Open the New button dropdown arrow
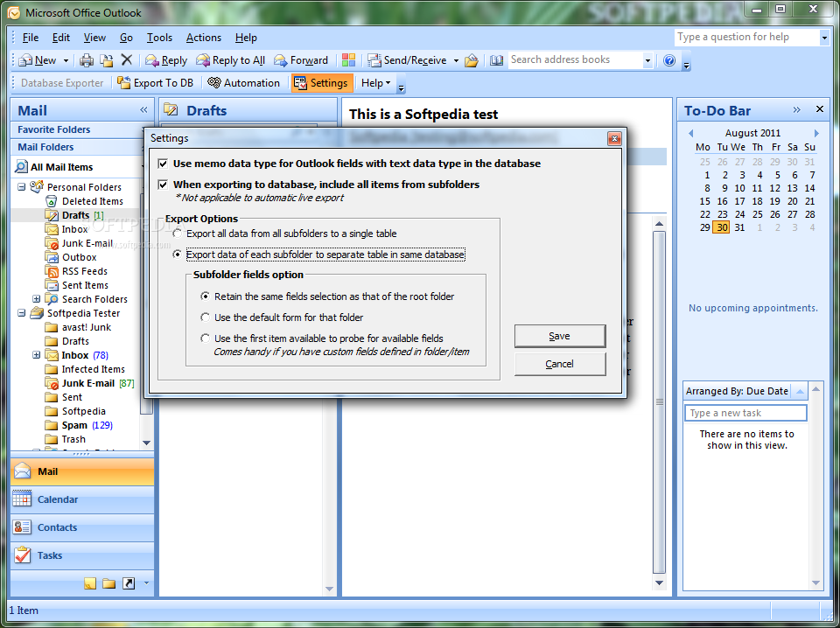 (x=66, y=60)
